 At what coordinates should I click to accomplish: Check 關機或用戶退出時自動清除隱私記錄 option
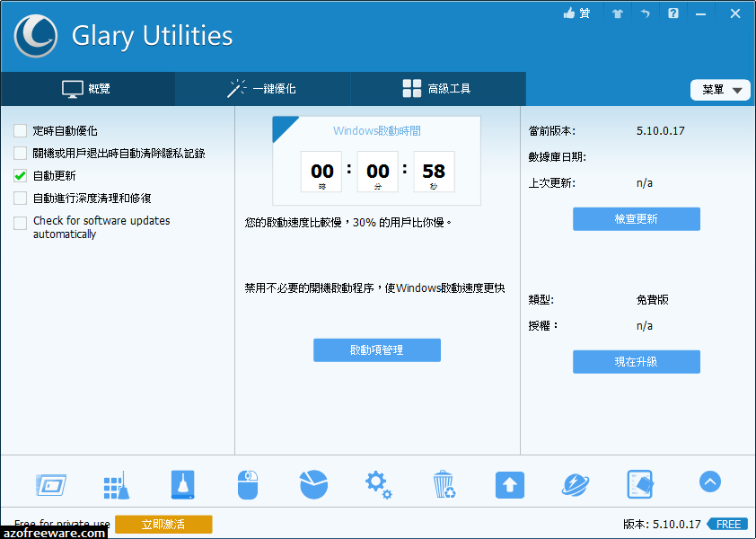coord(21,154)
